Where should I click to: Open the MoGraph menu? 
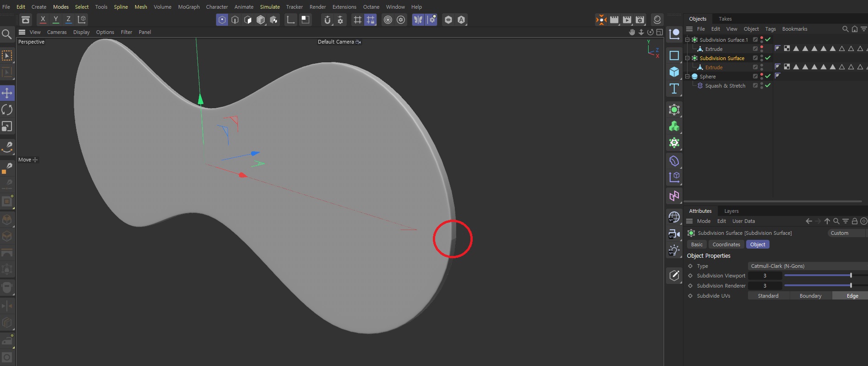tap(189, 7)
